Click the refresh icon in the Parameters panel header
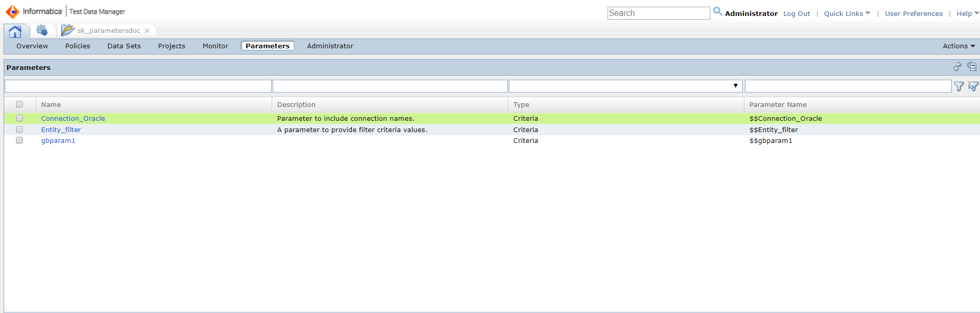The image size is (980, 313). [957, 67]
